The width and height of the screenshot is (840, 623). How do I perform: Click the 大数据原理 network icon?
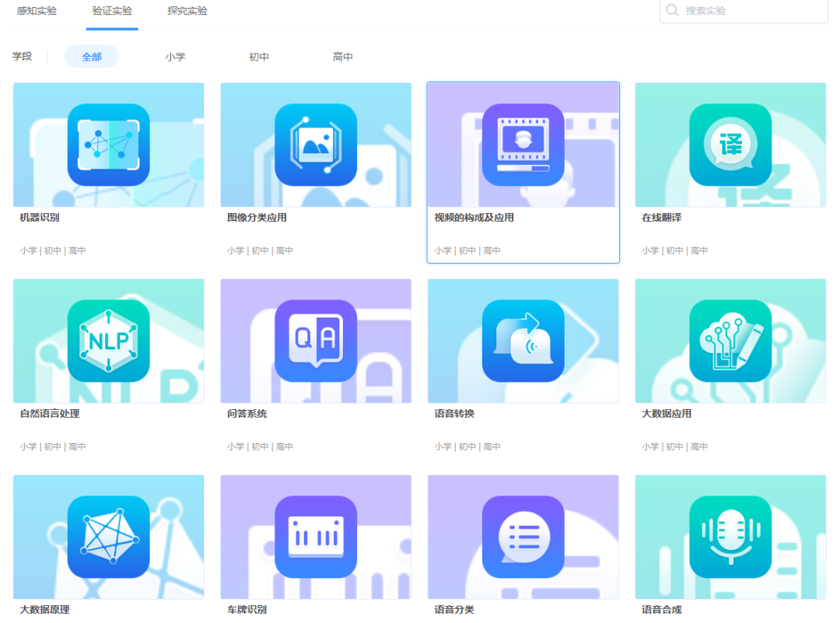coord(108,537)
